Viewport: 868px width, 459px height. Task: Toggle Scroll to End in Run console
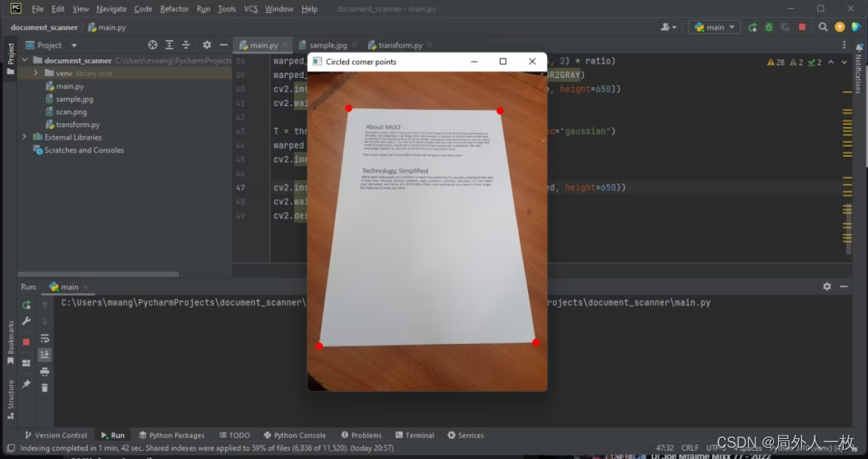pyautogui.click(x=45, y=354)
